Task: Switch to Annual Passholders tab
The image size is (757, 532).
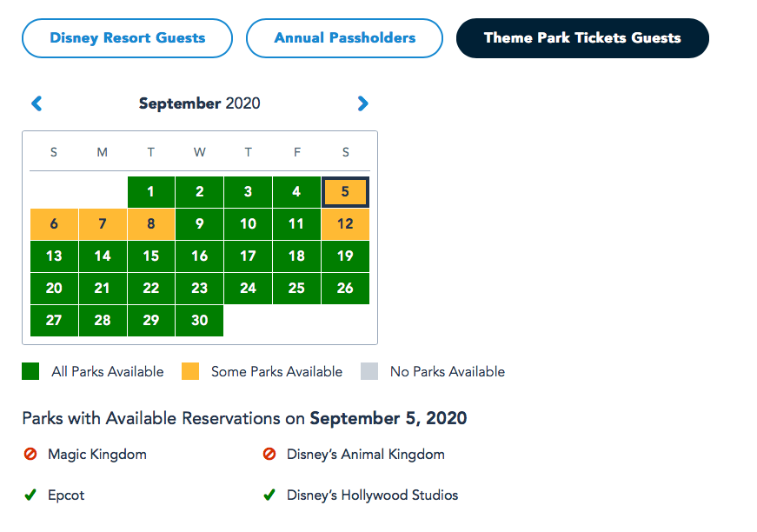Action: 344,38
